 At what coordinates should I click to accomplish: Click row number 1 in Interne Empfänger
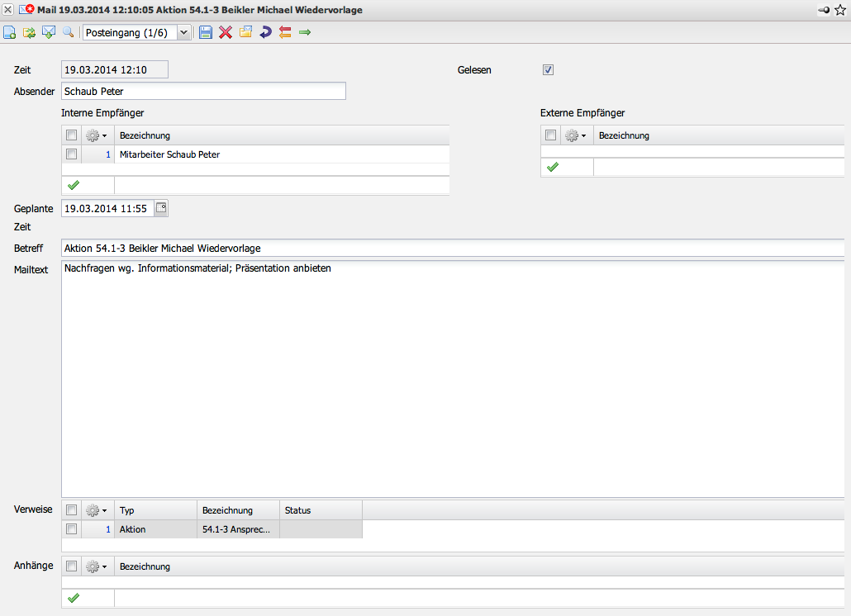click(x=108, y=154)
